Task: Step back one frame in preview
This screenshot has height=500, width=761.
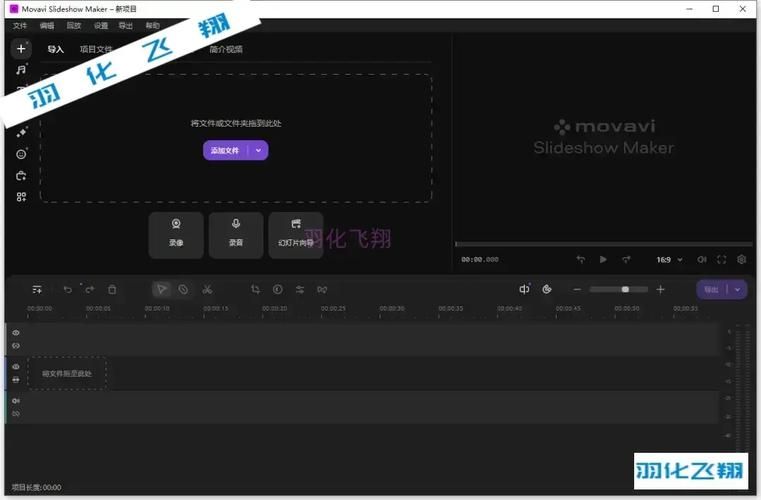Action: point(580,260)
